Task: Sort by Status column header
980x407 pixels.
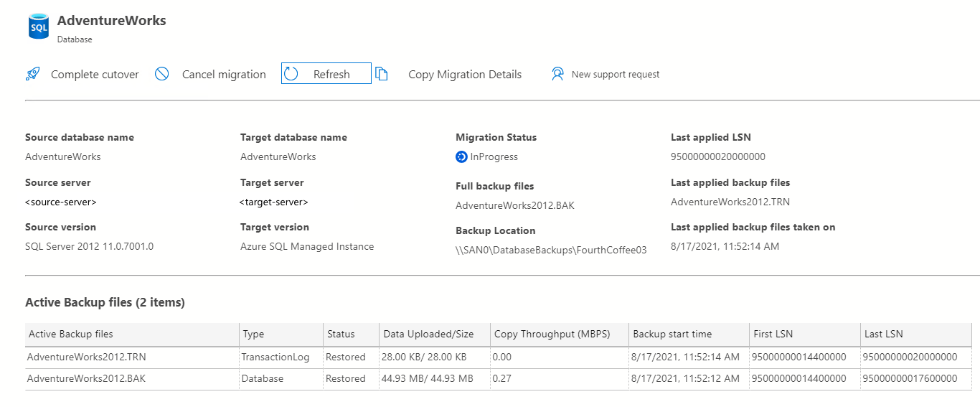Action: tap(341, 334)
